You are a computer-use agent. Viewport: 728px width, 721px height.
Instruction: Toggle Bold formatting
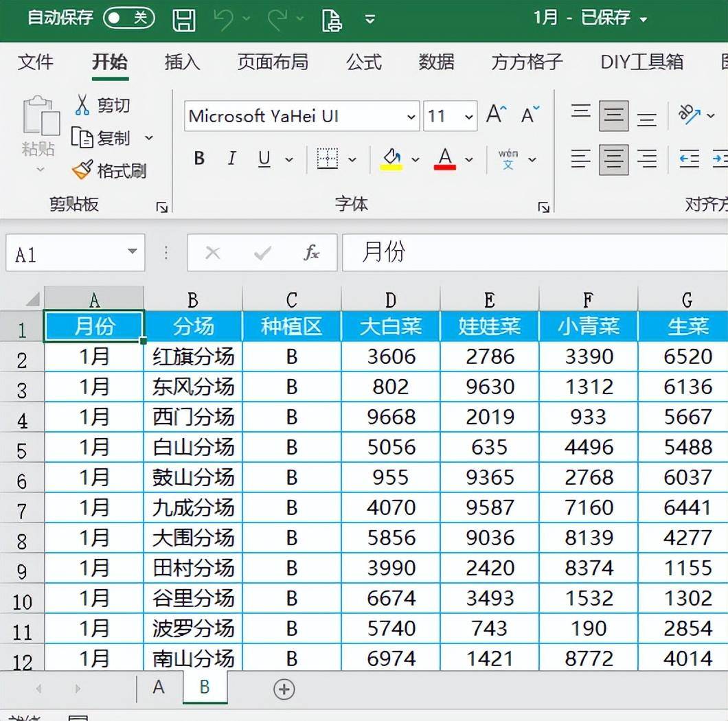click(x=200, y=159)
